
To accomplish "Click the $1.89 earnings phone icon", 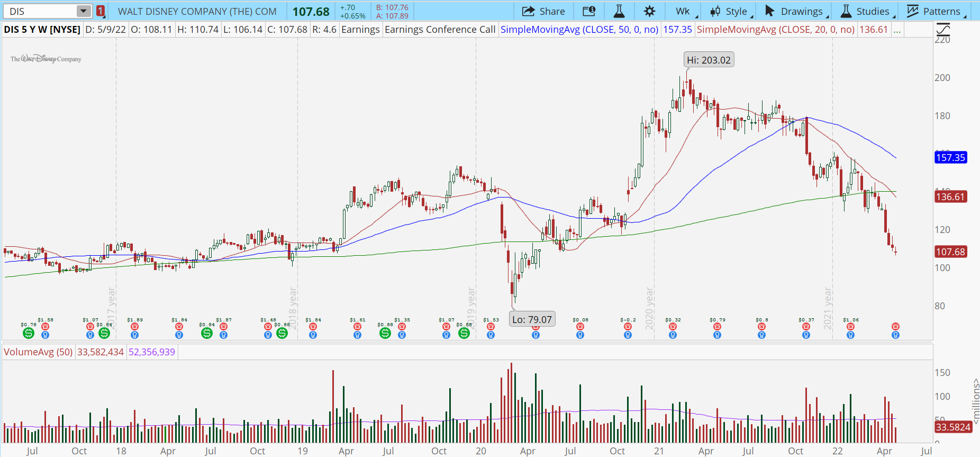I will click(134, 327).
